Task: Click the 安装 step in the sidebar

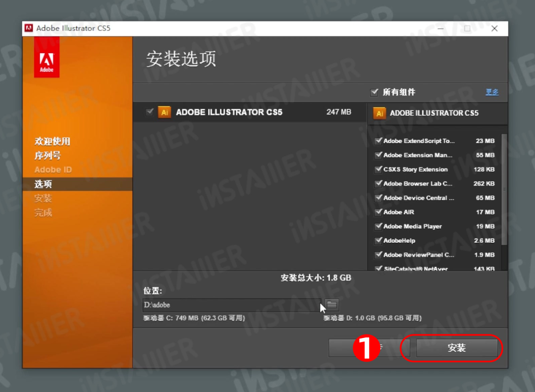Action: pos(43,198)
